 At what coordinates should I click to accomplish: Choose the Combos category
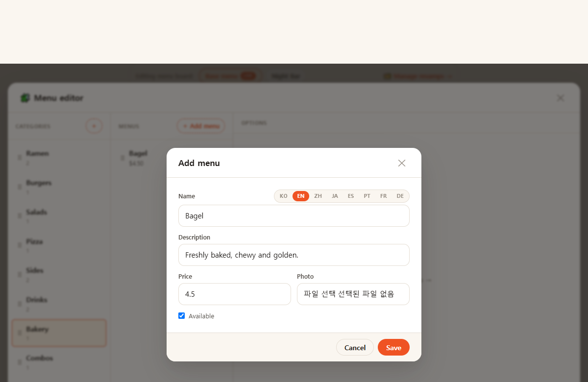[59, 361]
